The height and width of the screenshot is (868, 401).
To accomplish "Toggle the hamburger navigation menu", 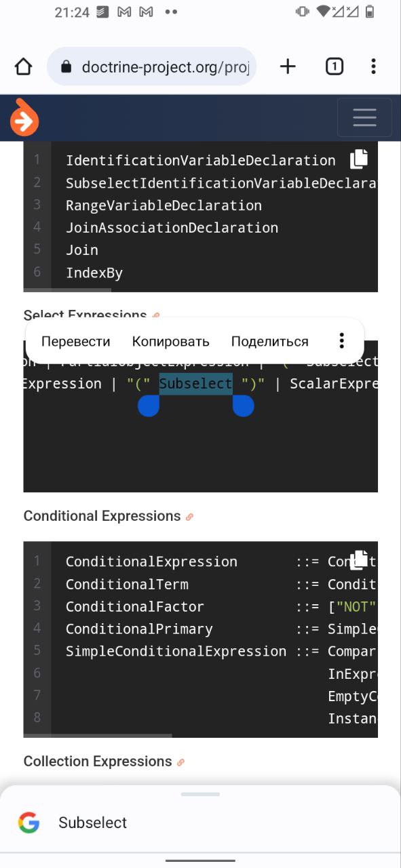I will click(x=364, y=117).
